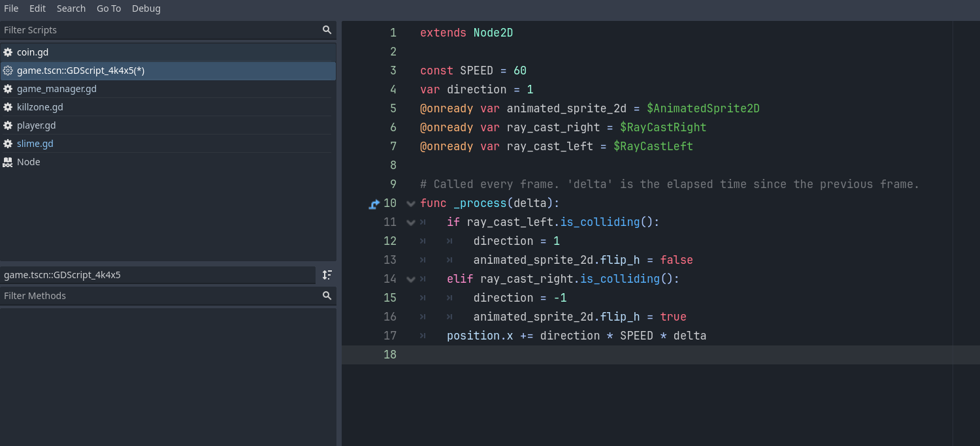The height and width of the screenshot is (446, 980).
Task: Open the Edit menu
Action: pyautogui.click(x=37, y=8)
